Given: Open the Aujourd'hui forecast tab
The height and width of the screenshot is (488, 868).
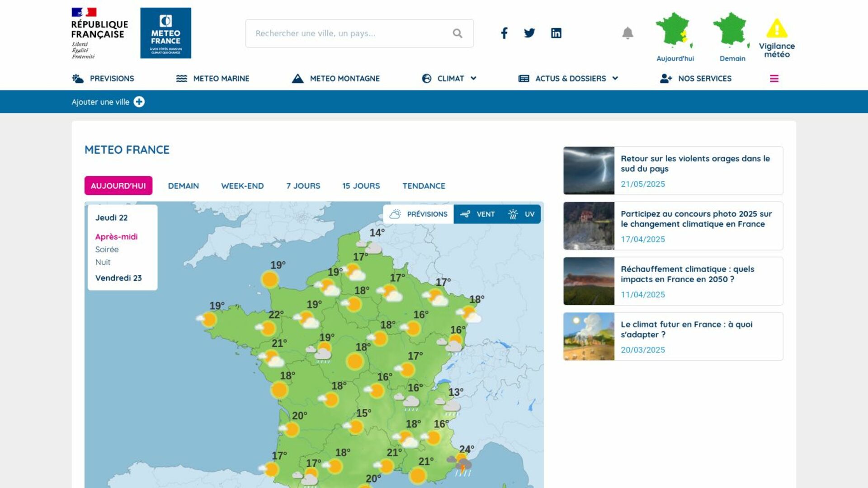Looking at the screenshot, I should [x=118, y=185].
